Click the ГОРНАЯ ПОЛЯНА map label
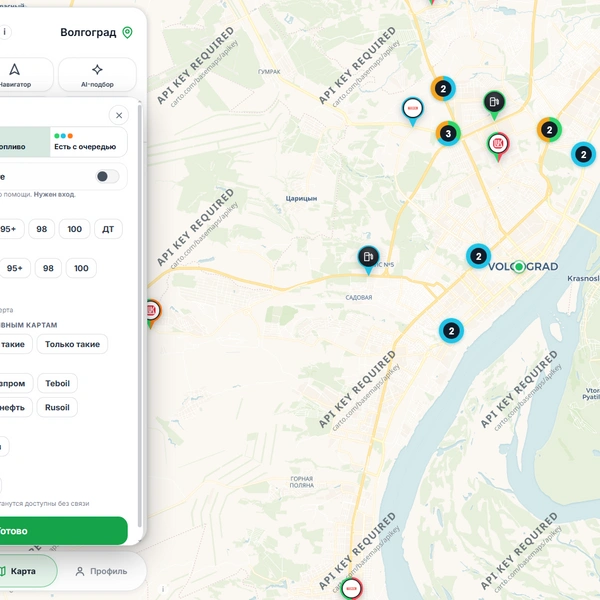Screen dimensions: 600x600 pyautogui.click(x=302, y=482)
